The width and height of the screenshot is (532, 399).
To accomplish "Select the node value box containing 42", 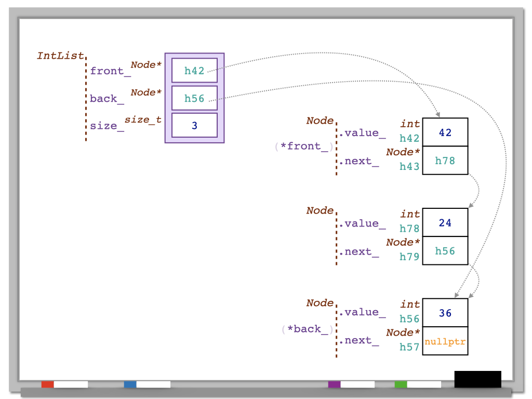I will coord(445,132).
